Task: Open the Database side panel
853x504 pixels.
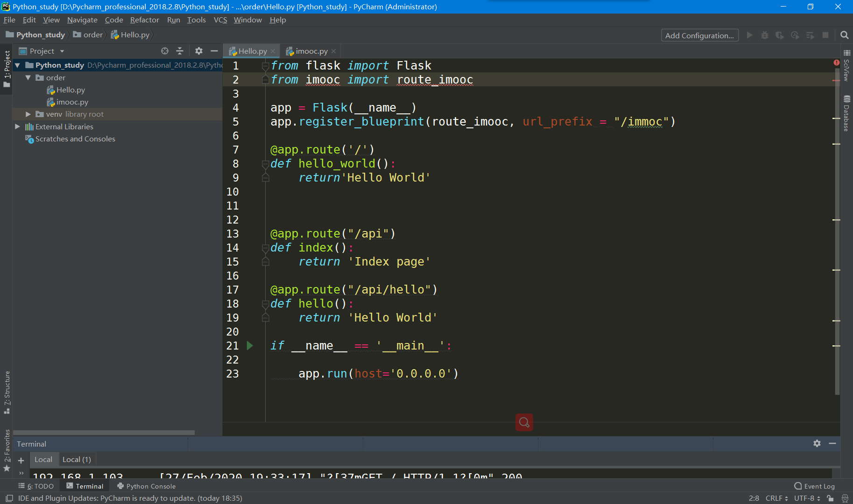Action: pyautogui.click(x=846, y=113)
